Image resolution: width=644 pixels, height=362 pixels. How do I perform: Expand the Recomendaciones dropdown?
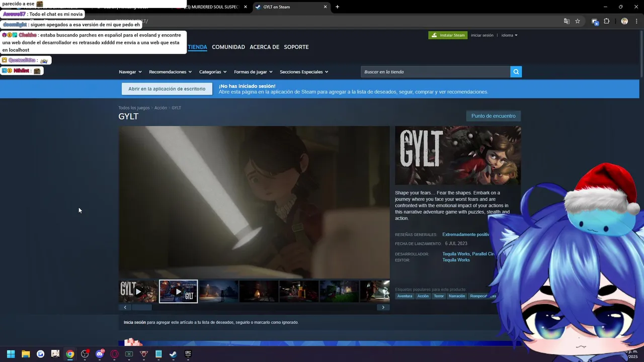(171, 72)
